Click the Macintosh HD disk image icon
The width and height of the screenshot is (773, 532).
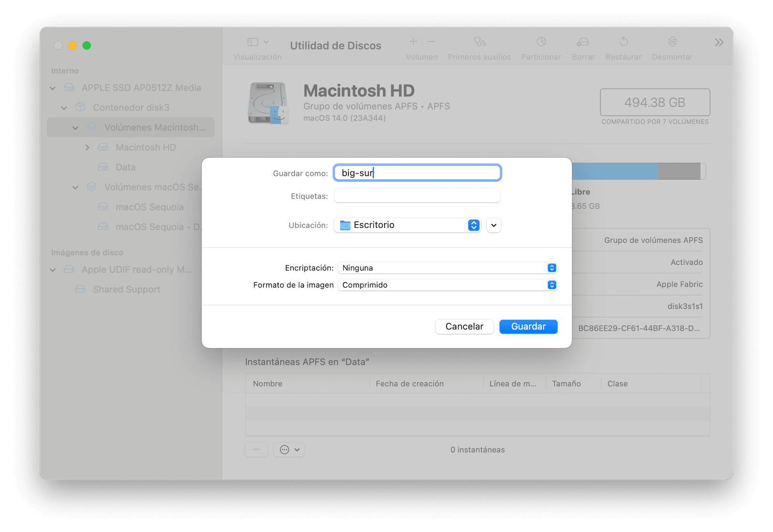pos(268,103)
